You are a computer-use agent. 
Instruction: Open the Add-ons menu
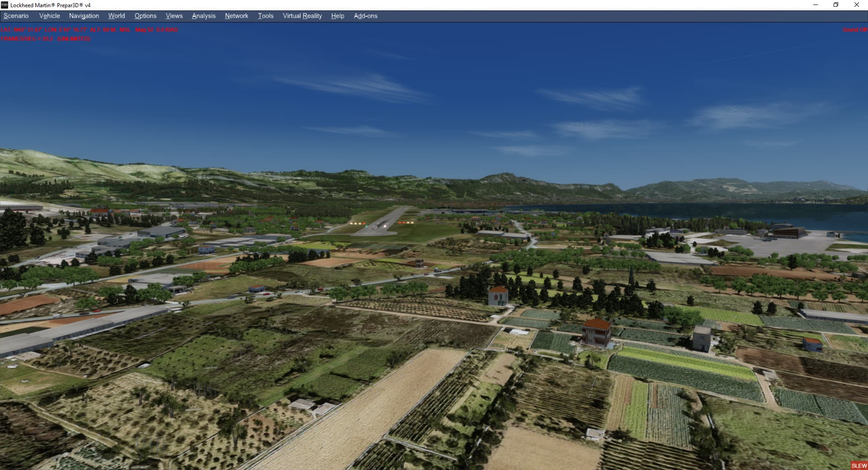(x=365, y=16)
